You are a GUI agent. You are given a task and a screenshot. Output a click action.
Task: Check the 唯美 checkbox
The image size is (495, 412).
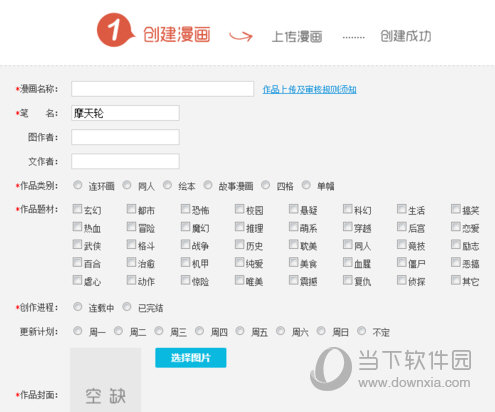tap(239, 280)
